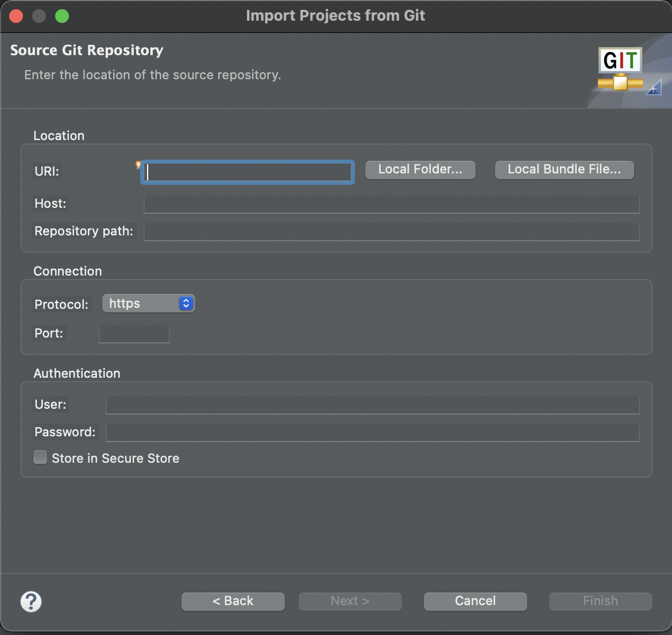Click the yellow minimize traffic light button
This screenshot has height=635, width=672.
point(39,16)
